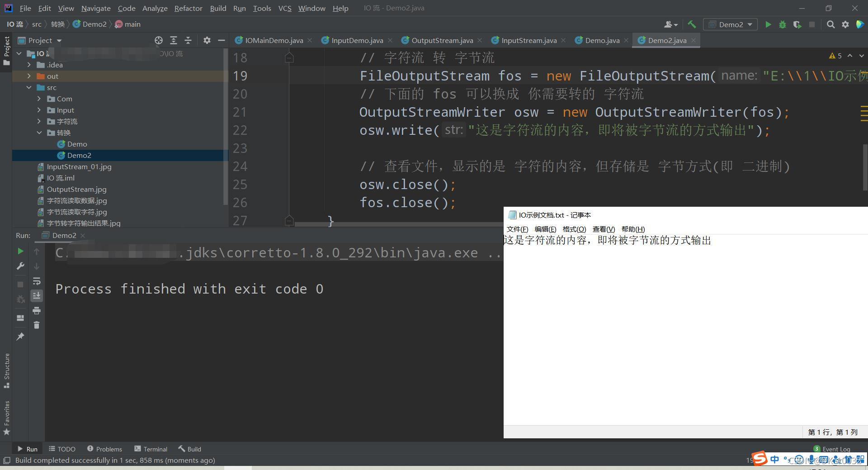Open the Run panel wrench settings
This screenshot has width=868, height=470.
20,266
